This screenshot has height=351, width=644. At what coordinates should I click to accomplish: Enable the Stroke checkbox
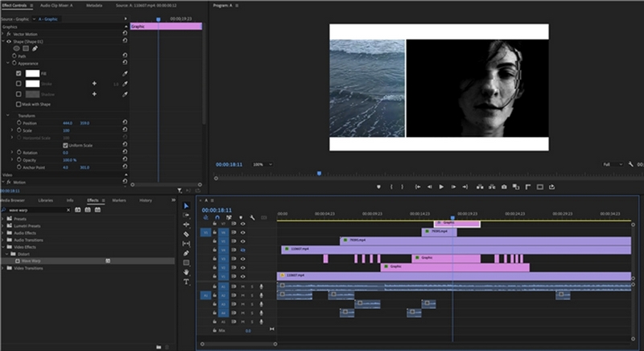coord(19,84)
